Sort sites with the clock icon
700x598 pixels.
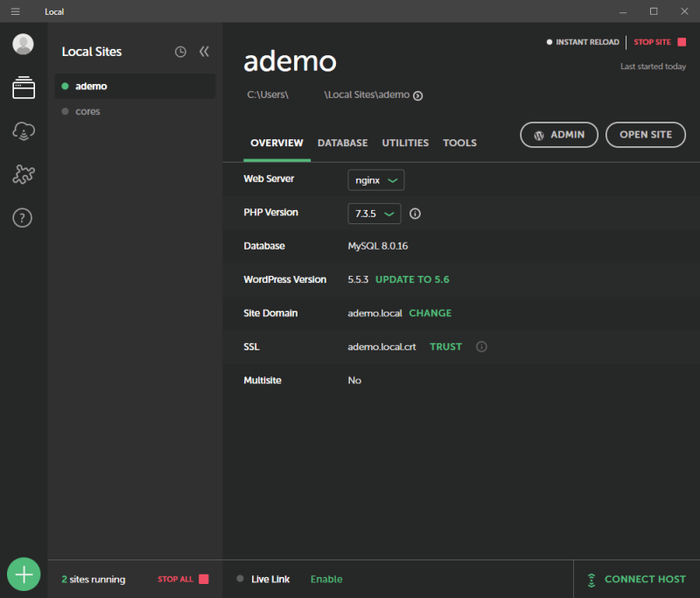coord(180,52)
